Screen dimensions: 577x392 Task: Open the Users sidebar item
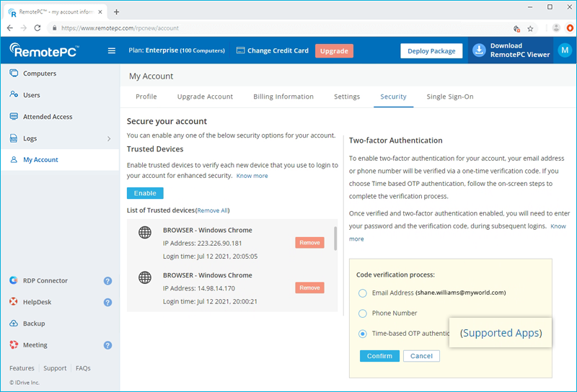click(x=61, y=95)
